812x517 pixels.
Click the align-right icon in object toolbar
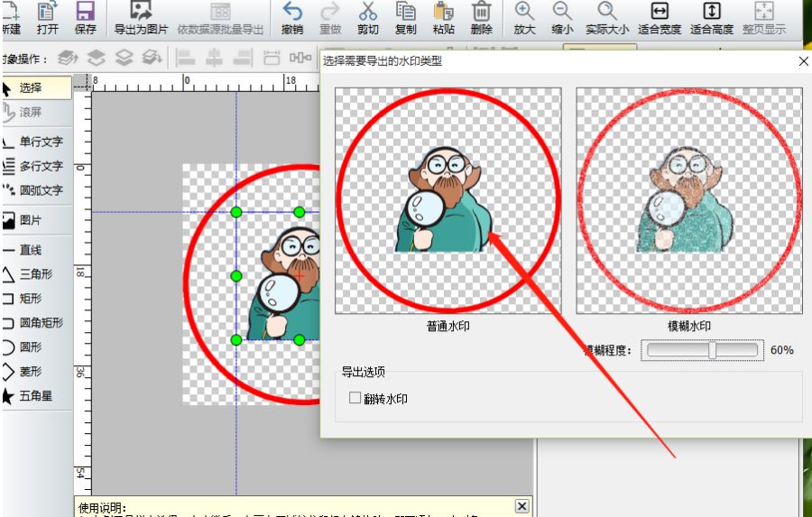point(242,58)
